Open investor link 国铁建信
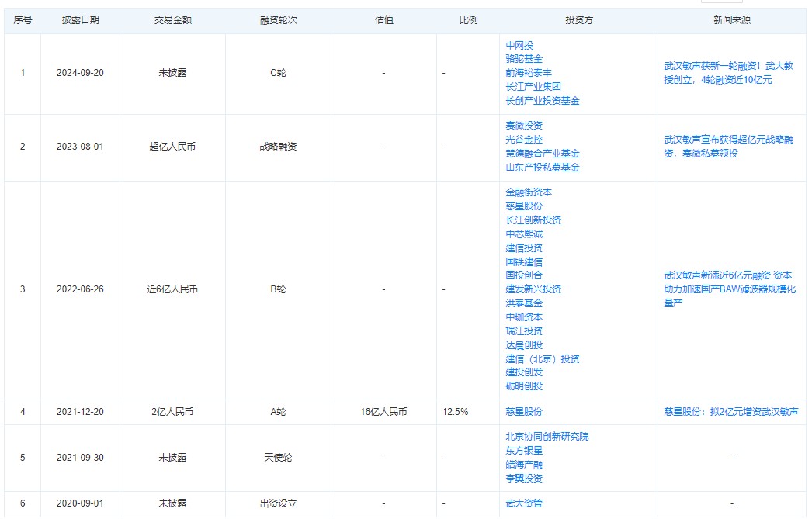Screen dimensions: 812x519 coord(524,262)
